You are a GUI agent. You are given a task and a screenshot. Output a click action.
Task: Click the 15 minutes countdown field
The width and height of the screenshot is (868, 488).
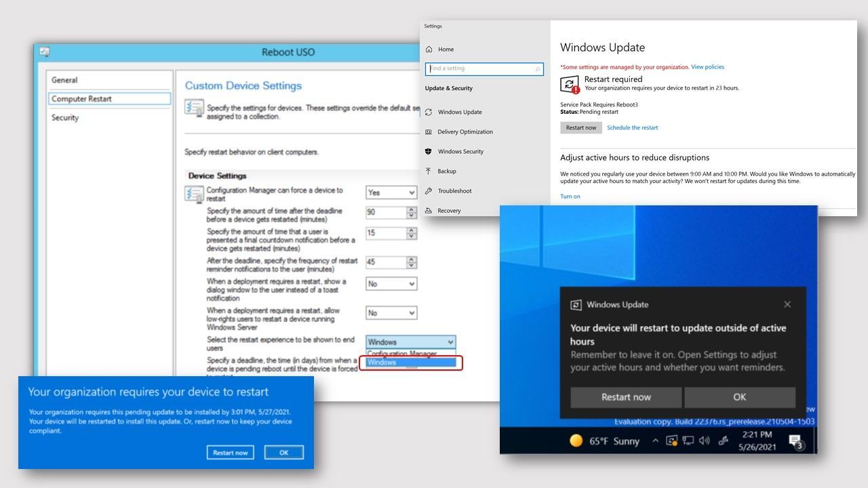pyautogui.click(x=386, y=233)
